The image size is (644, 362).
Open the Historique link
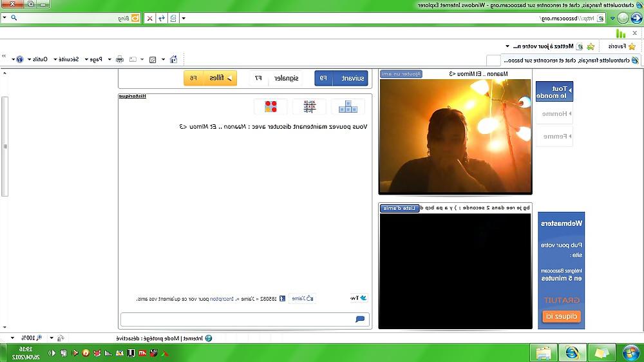pyautogui.click(x=132, y=96)
